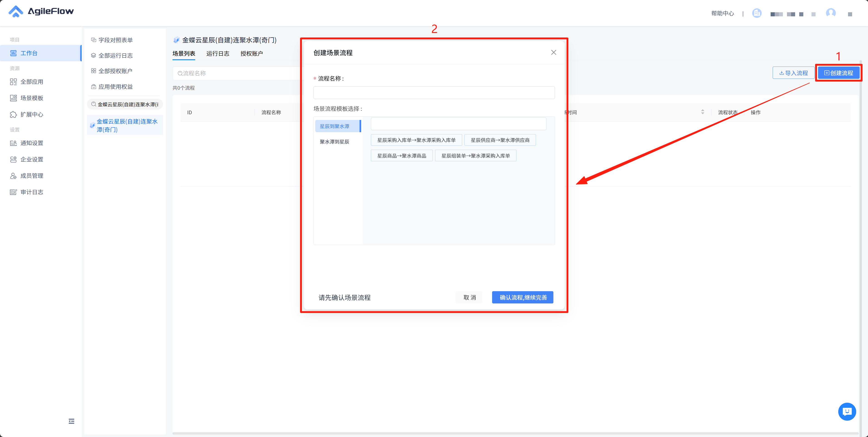Click the 流程名称 input field
This screenshot has height=437, width=868.
[434, 93]
